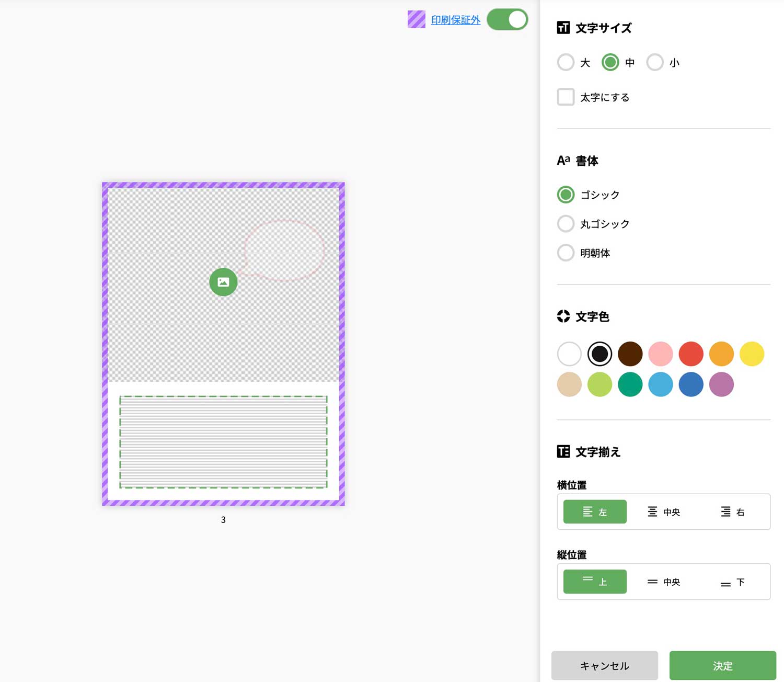Align text vertically to top

pyautogui.click(x=595, y=582)
